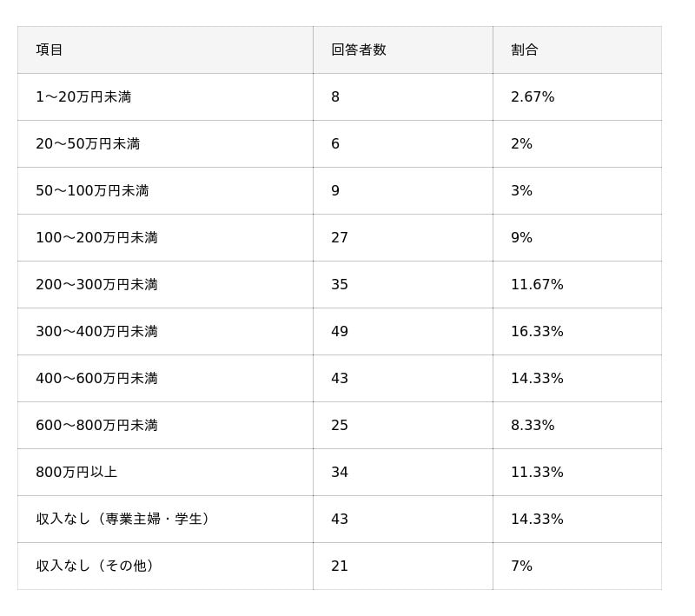Click the 20〜50万円未満 cell

(88, 143)
